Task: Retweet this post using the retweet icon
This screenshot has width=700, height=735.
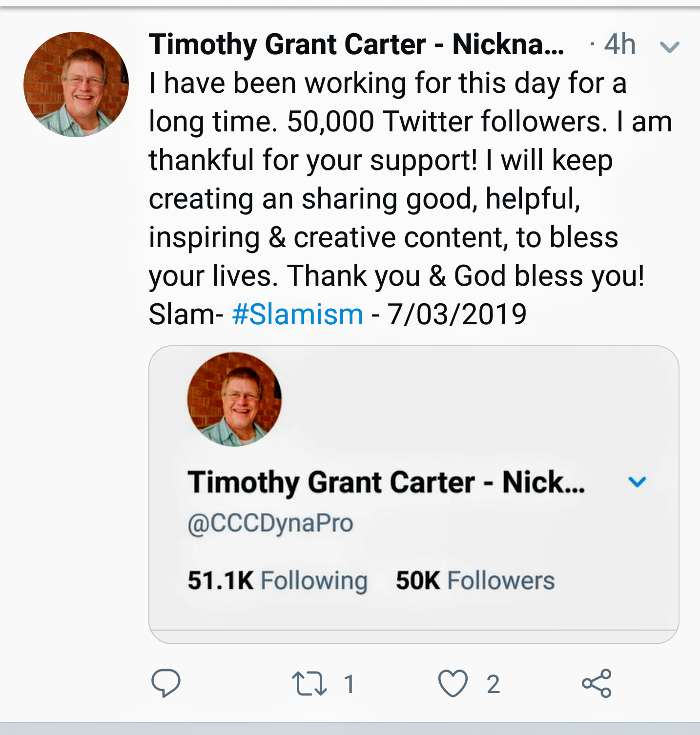Action: [x=309, y=683]
